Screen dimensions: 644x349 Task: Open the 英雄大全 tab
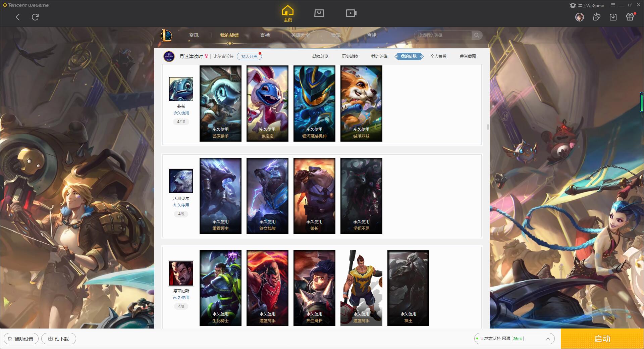301,35
